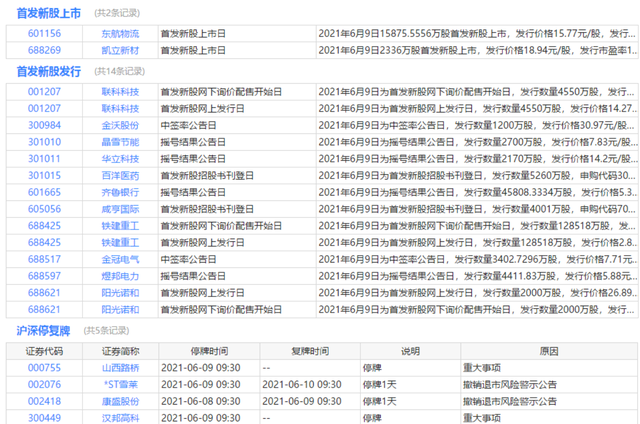Open the 沪深停复牌 section heading
The height and width of the screenshot is (424, 640).
click(43, 331)
